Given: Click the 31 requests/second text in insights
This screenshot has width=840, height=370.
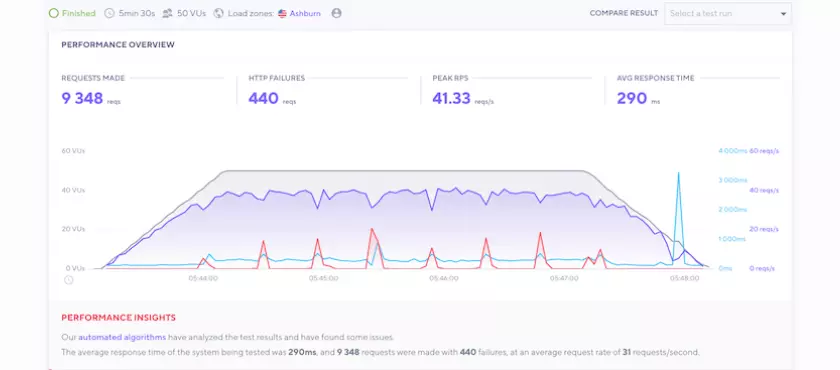Looking at the screenshot, I should click(x=661, y=352).
